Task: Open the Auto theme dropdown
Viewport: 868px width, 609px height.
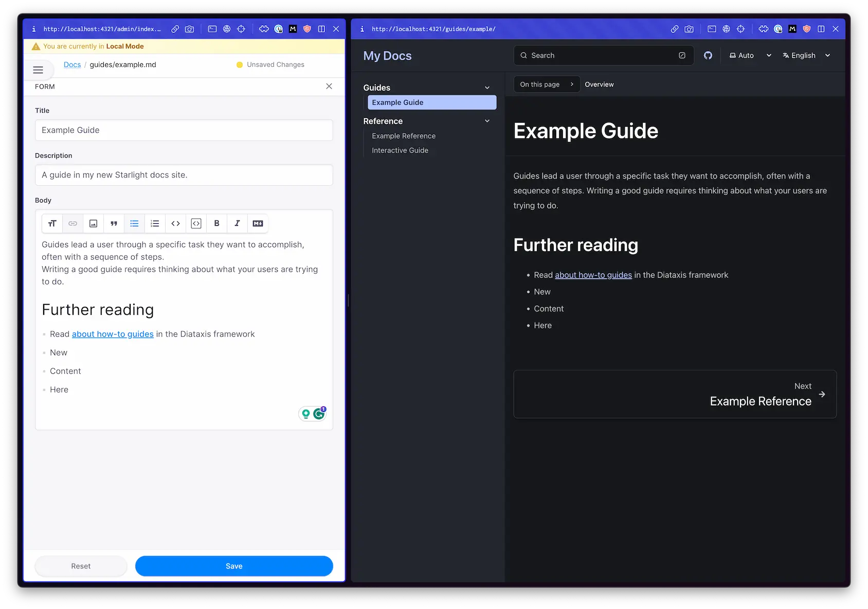Action: tap(750, 56)
